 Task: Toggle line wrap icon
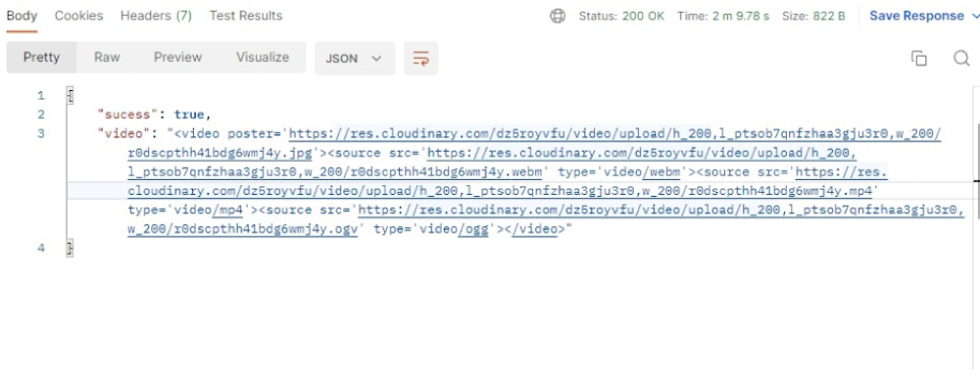click(420, 58)
